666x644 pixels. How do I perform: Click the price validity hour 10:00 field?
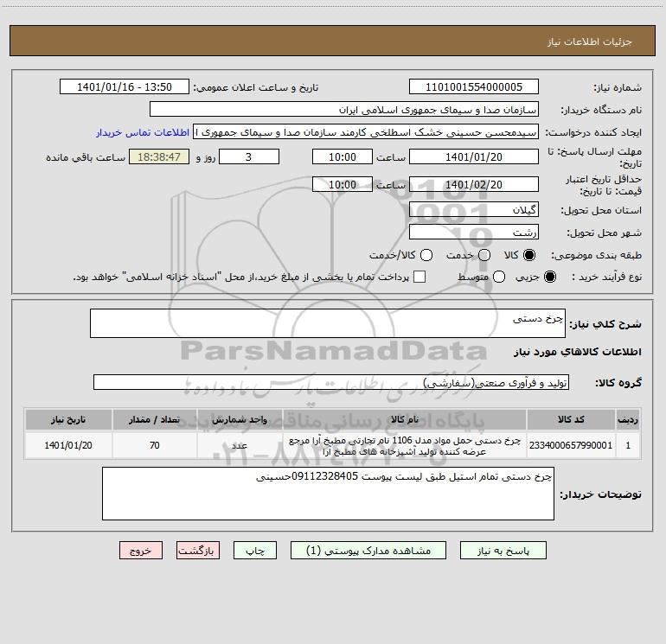click(x=343, y=185)
